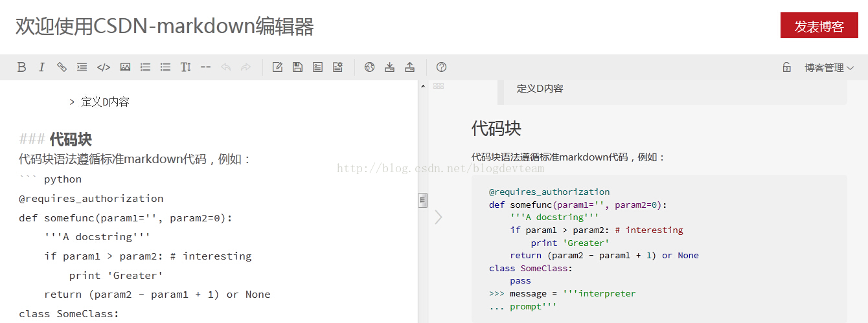Click 'def somefunc' line in the preview code
The height and width of the screenshot is (323, 868).
pyautogui.click(x=578, y=205)
